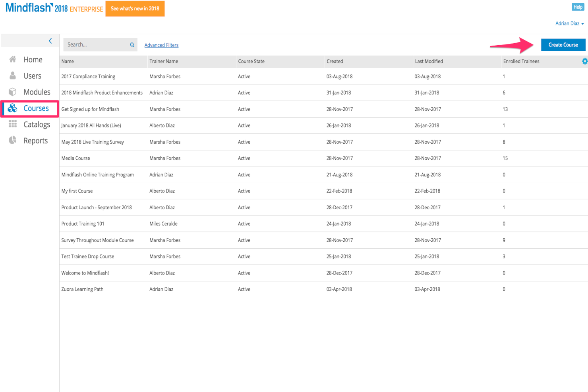The width and height of the screenshot is (588, 392).
Task: Open May 2018 Live Training Survey course
Action: pos(93,142)
